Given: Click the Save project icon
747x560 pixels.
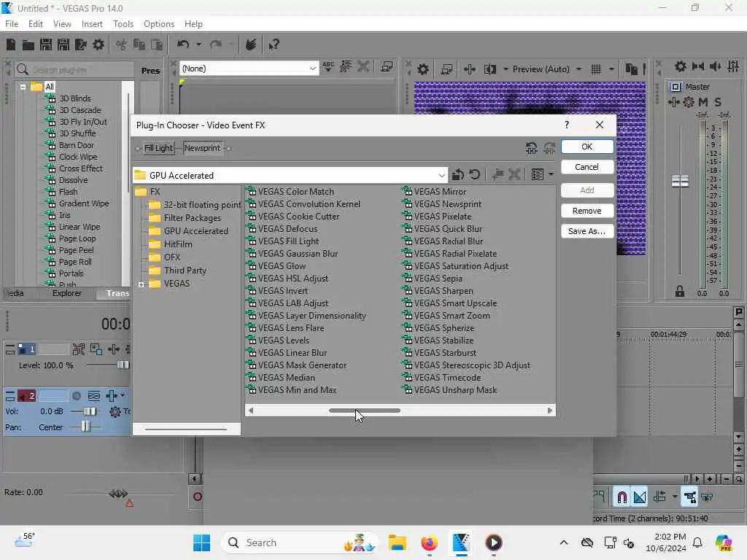Looking at the screenshot, I should pos(46,44).
